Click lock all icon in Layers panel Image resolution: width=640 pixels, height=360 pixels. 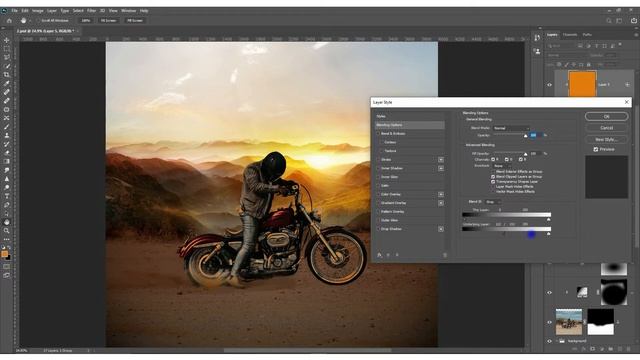click(x=589, y=64)
